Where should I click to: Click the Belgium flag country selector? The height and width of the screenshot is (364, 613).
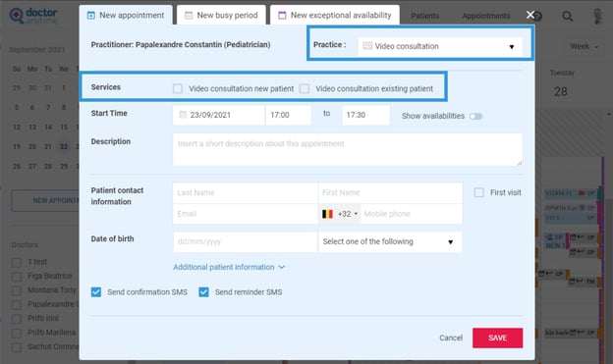327,214
